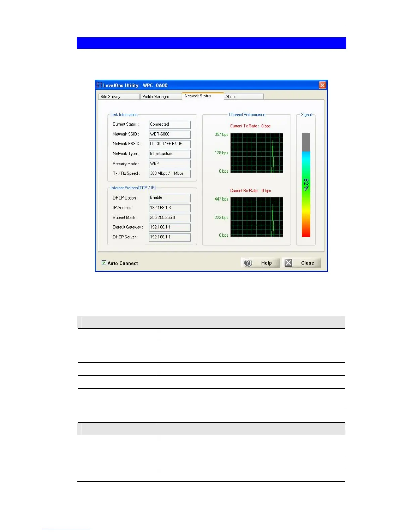The width and height of the screenshot is (411, 532).
Task: Open the Profile Manager tab
Action: point(161,97)
